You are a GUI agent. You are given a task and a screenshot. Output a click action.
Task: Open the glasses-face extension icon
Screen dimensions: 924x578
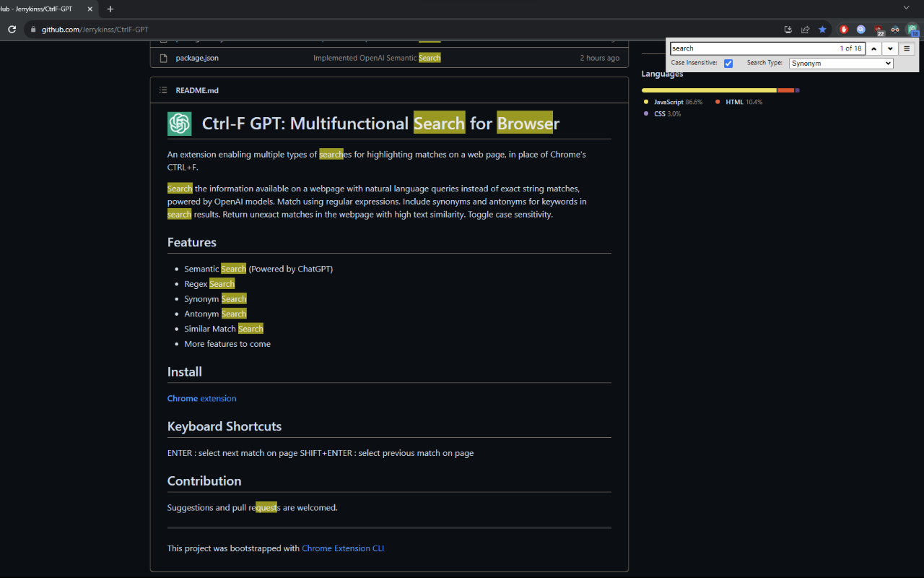tap(896, 30)
